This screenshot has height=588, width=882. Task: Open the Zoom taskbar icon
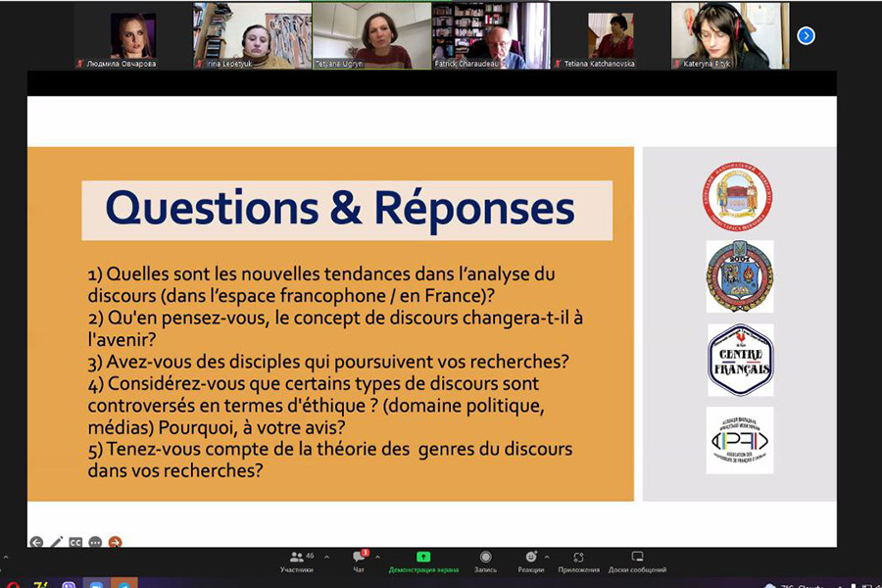96,585
